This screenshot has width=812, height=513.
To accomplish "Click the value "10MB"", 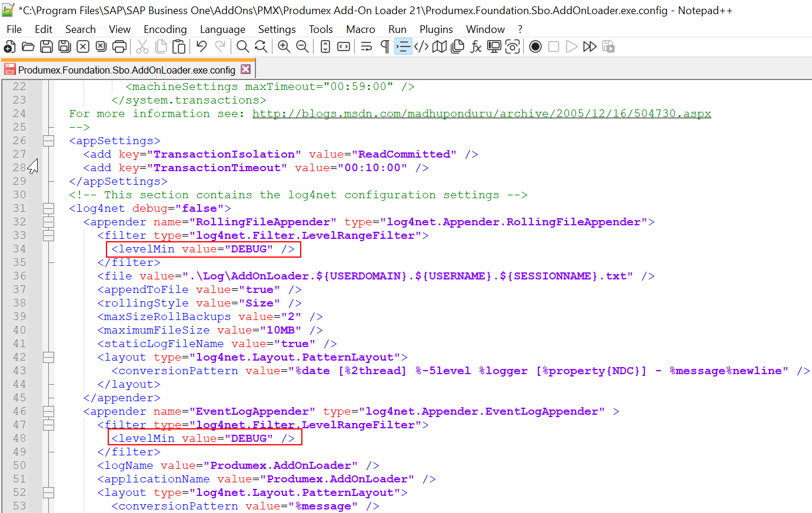I will [x=281, y=330].
